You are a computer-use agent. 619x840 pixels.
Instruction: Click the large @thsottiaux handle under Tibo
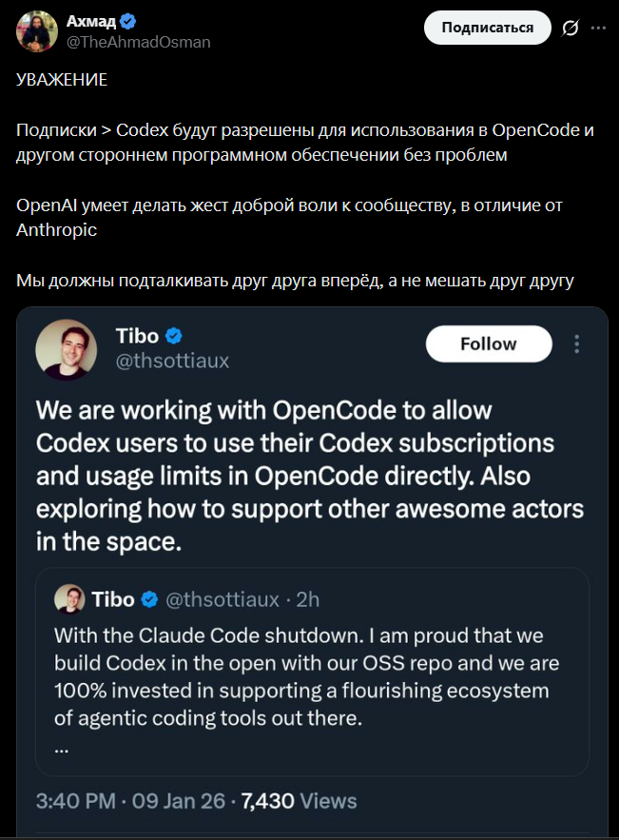(172, 361)
